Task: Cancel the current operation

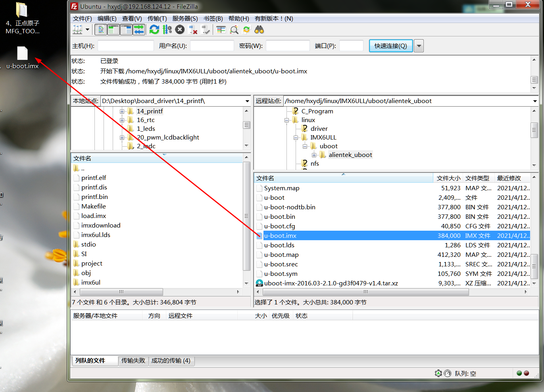Action: 180,29
